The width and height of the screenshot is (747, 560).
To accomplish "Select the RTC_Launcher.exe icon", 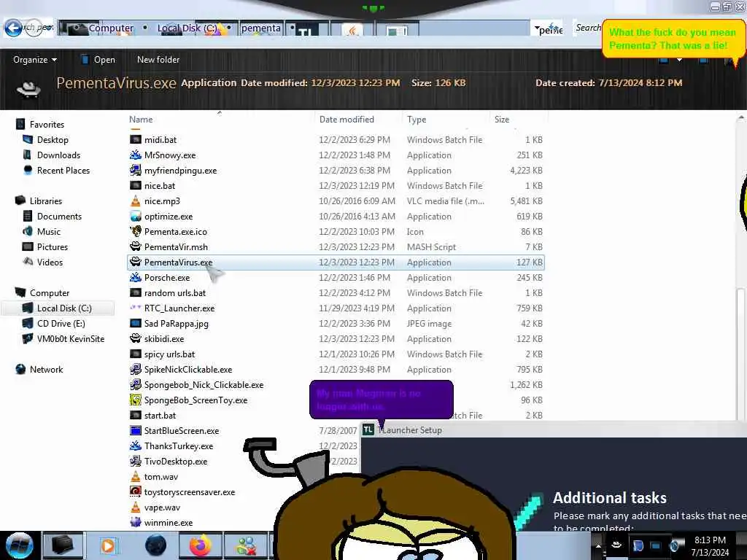I will tap(136, 308).
